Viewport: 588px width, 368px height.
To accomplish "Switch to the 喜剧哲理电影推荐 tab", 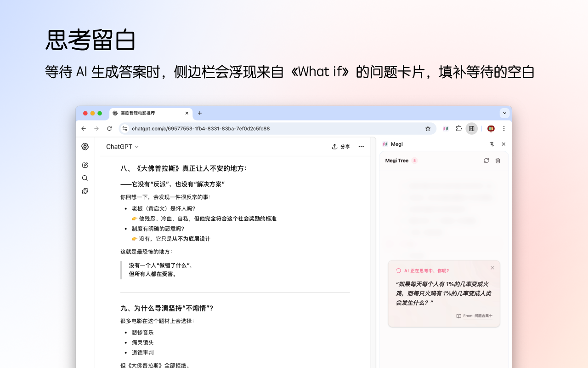I will [142, 113].
